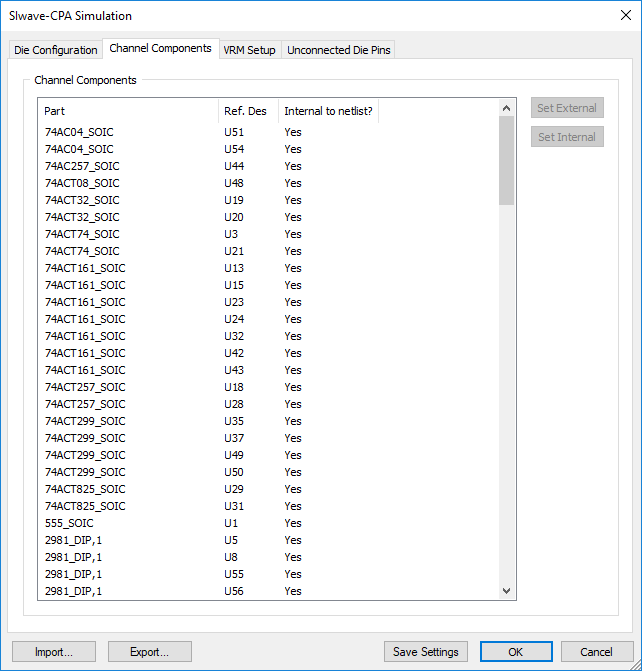Screen dimensions: 642x671
Task: Click the U48 reference designator cell
Action: (x=234, y=183)
